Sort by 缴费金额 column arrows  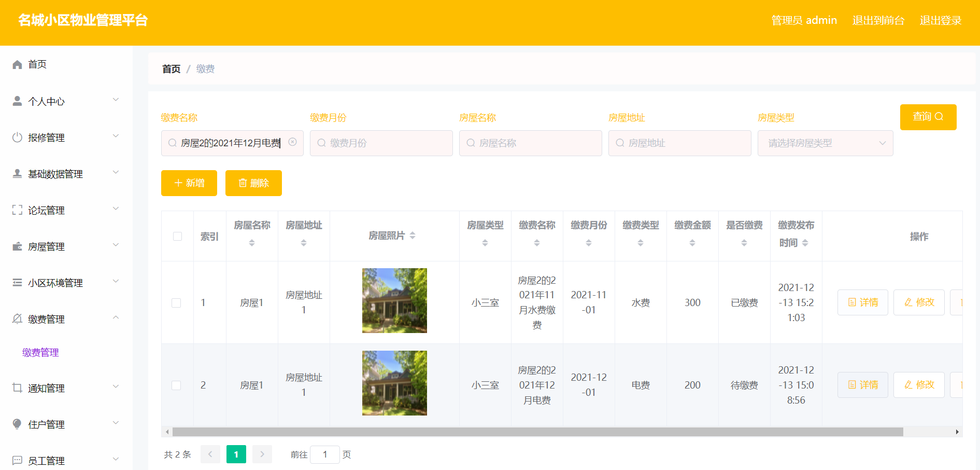(x=692, y=243)
